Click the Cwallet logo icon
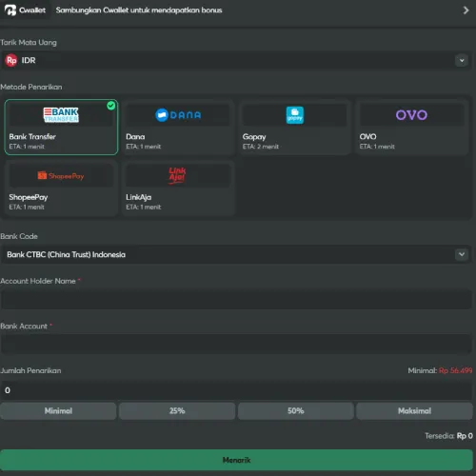Image resolution: width=476 pixels, height=476 pixels. pos(10,10)
